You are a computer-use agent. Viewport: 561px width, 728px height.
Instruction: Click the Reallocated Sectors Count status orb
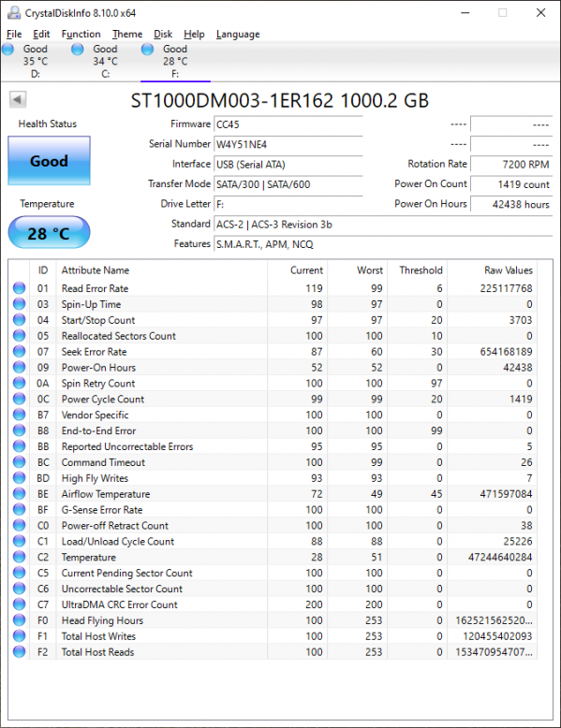(x=19, y=336)
